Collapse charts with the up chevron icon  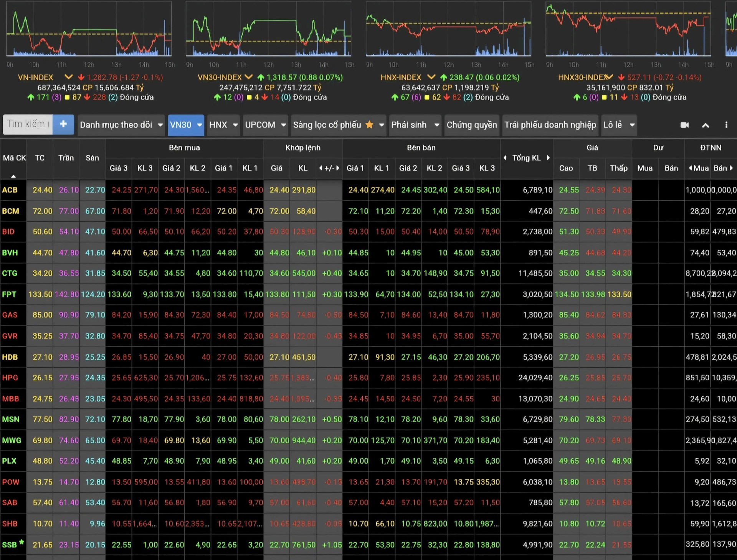pos(706,125)
